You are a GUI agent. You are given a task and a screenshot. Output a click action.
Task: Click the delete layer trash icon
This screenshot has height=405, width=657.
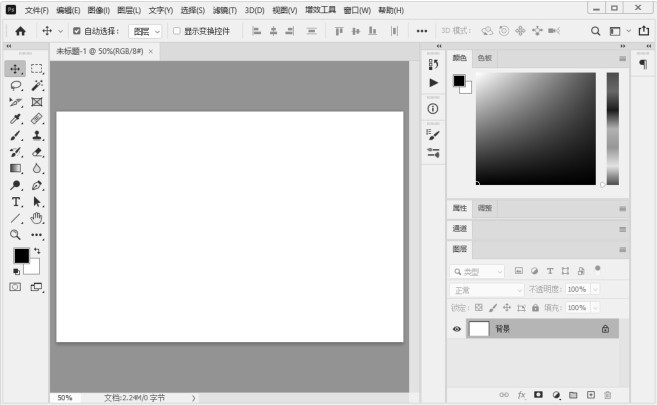click(607, 395)
